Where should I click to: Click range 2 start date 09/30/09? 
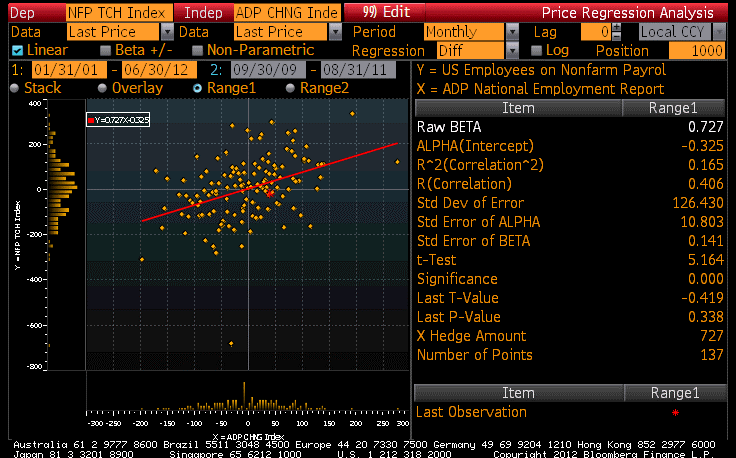tap(268, 70)
